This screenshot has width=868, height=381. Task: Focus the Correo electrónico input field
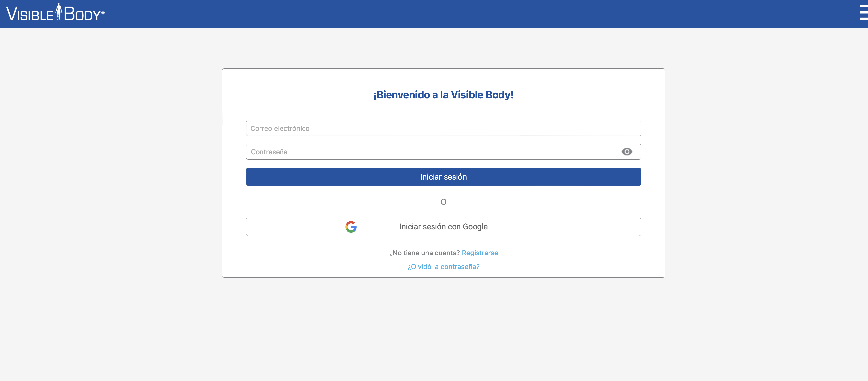pyautogui.click(x=443, y=128)
